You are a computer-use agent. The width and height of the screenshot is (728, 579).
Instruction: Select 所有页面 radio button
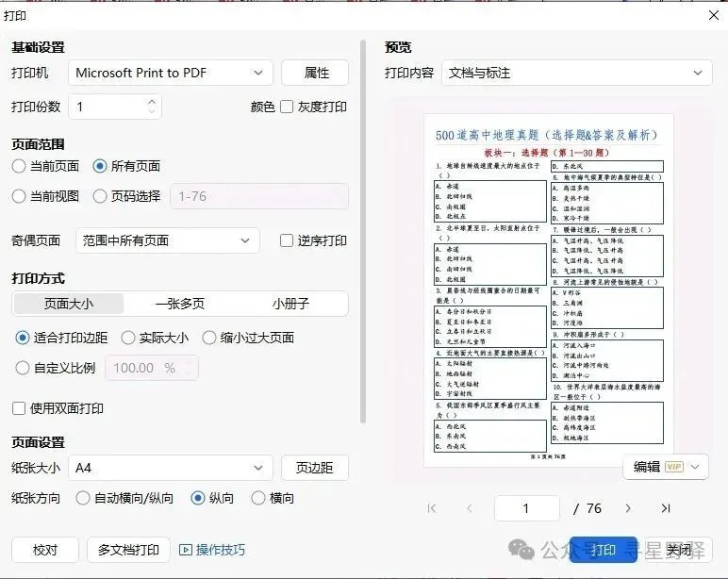[100, 166]
